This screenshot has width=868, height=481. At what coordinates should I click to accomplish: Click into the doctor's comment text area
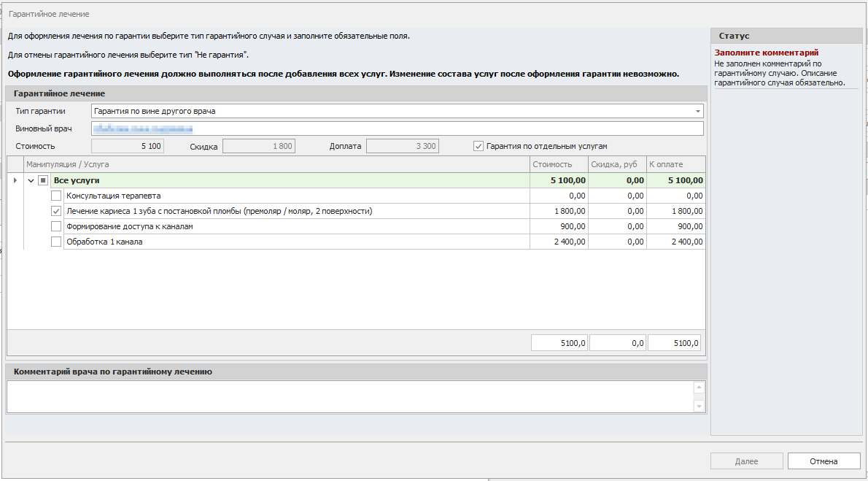(350, 396)
